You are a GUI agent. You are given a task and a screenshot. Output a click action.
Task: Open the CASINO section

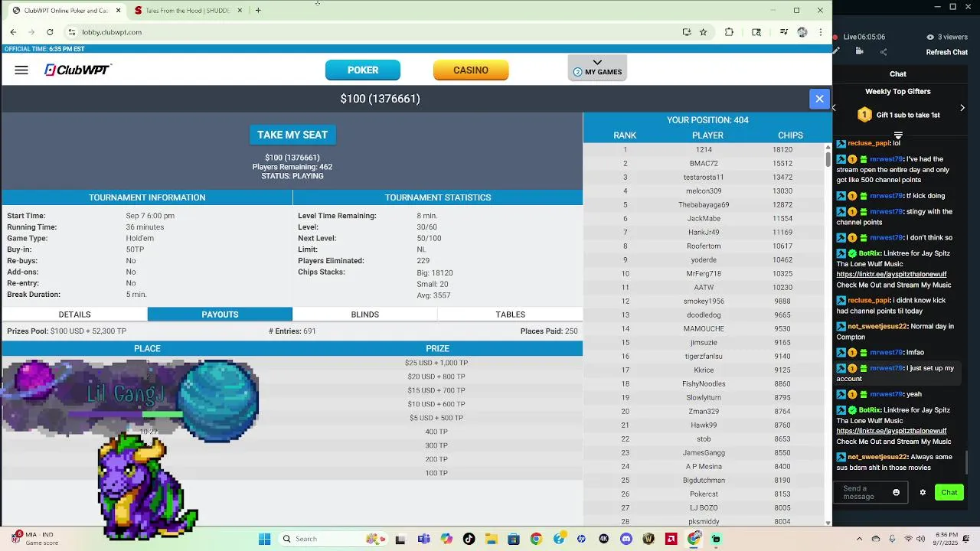pyautogui.click(x=471, y=70)
